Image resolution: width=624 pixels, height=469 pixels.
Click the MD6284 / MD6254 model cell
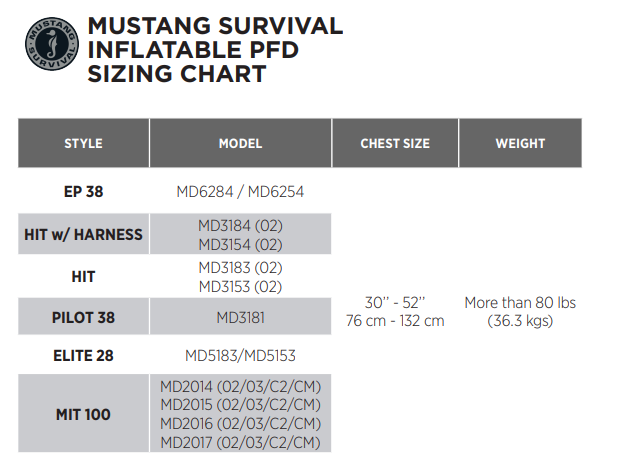coord(240,192)
